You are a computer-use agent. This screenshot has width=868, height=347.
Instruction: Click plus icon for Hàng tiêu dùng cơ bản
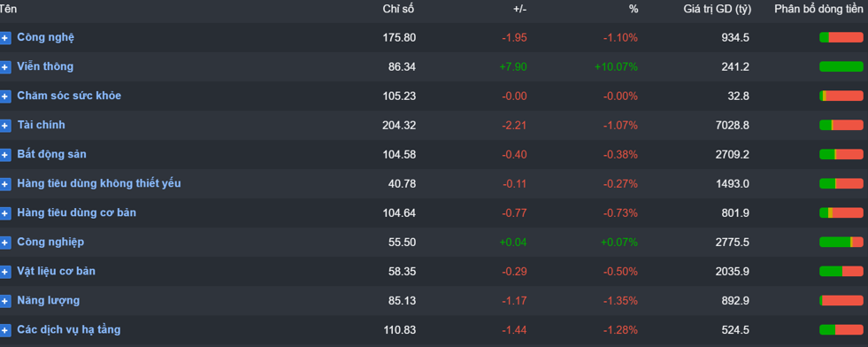5,213
